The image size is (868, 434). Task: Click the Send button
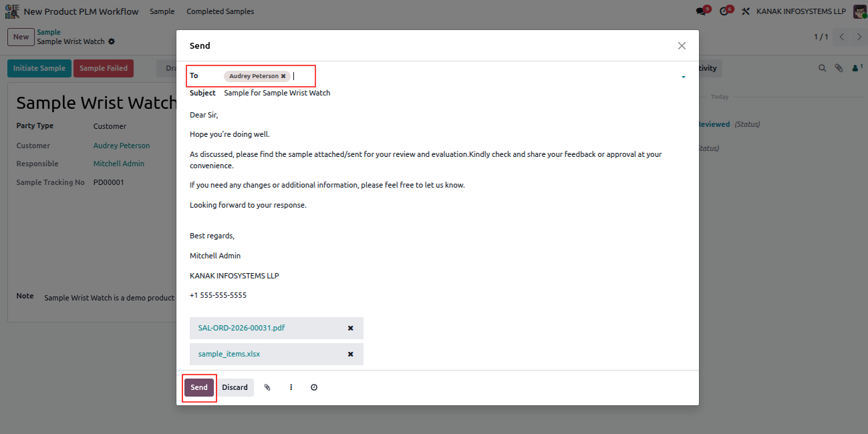199,387
